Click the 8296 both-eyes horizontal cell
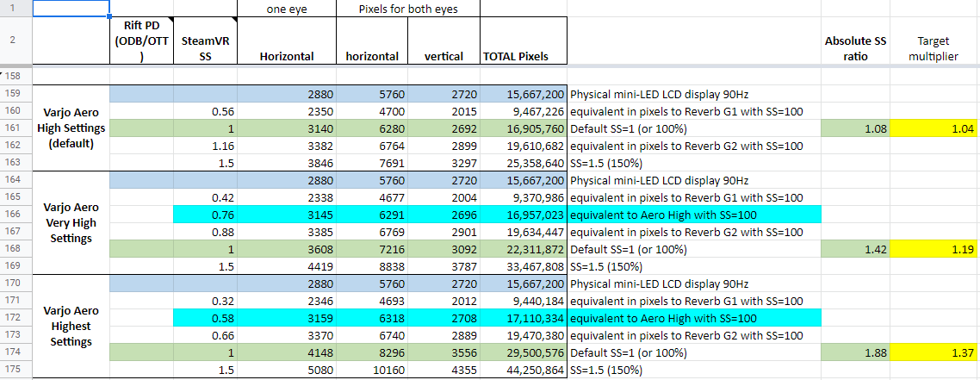 point(372,352)
